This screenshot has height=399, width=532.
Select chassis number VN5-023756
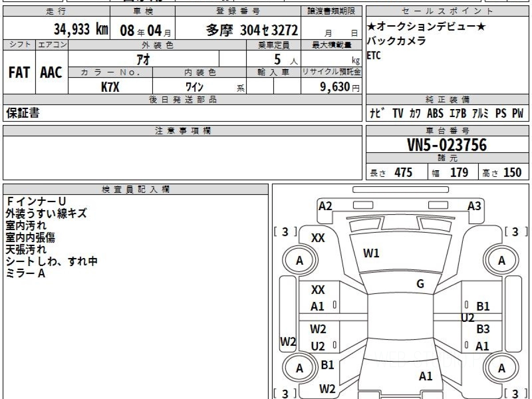click(x=447, y=145)
